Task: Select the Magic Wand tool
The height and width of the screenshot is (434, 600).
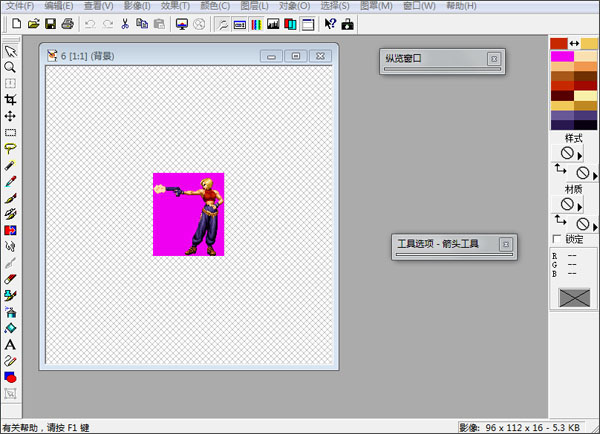Action: tap(10, 165)
